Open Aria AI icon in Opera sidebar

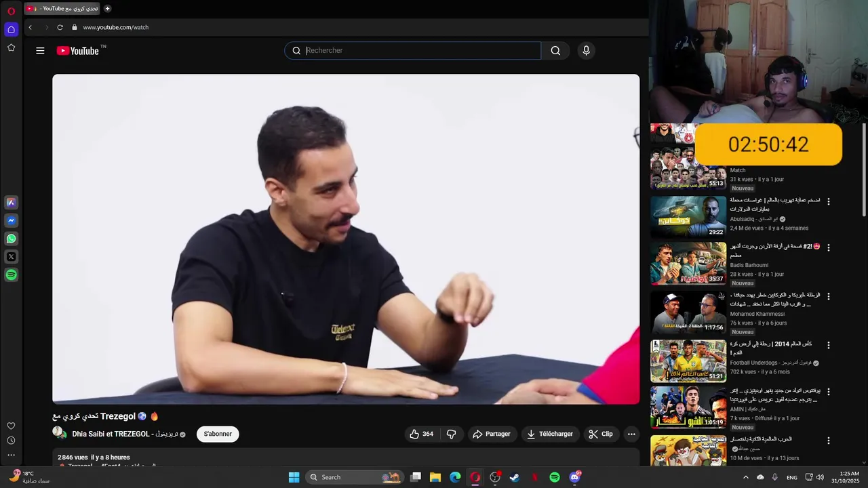11,202
